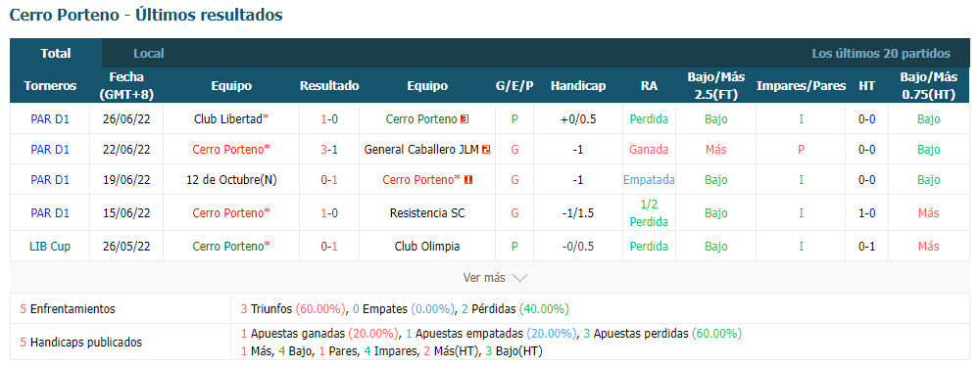Click the 1-0 result against Resistencia SC
Image resolution: width=980 pixels, height=368 pixels.
(x=329, y=213)
